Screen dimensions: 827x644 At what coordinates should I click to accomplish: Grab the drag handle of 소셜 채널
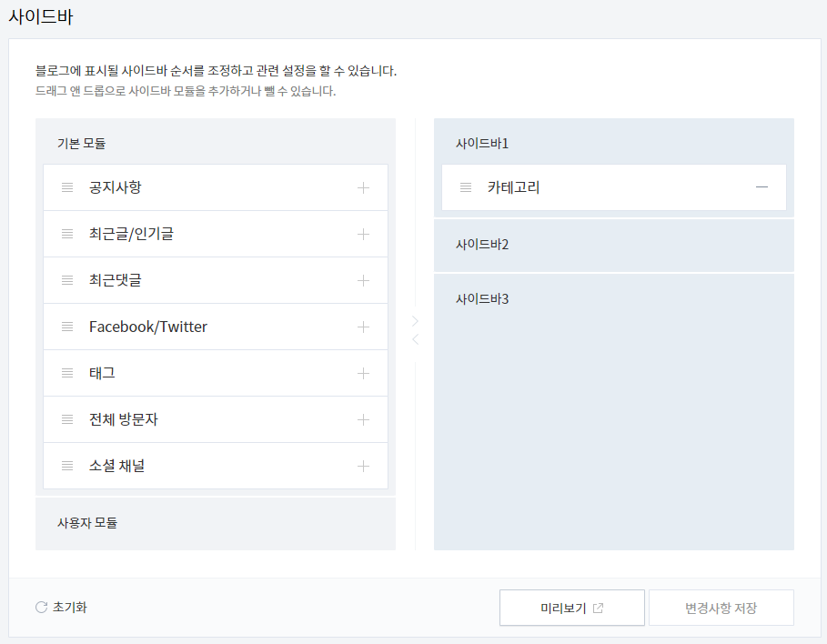67,466
